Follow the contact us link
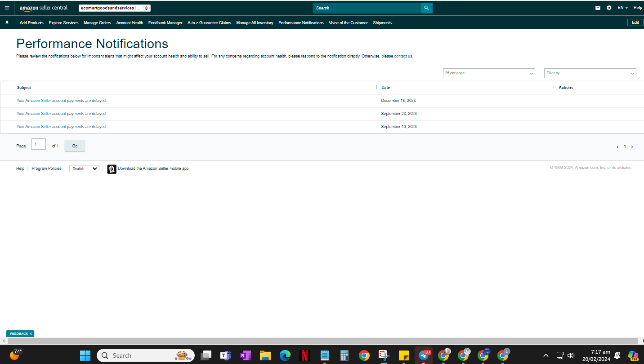Image resolution: width=644 pixels, height=364 pixels. click(x=403, y=56)
